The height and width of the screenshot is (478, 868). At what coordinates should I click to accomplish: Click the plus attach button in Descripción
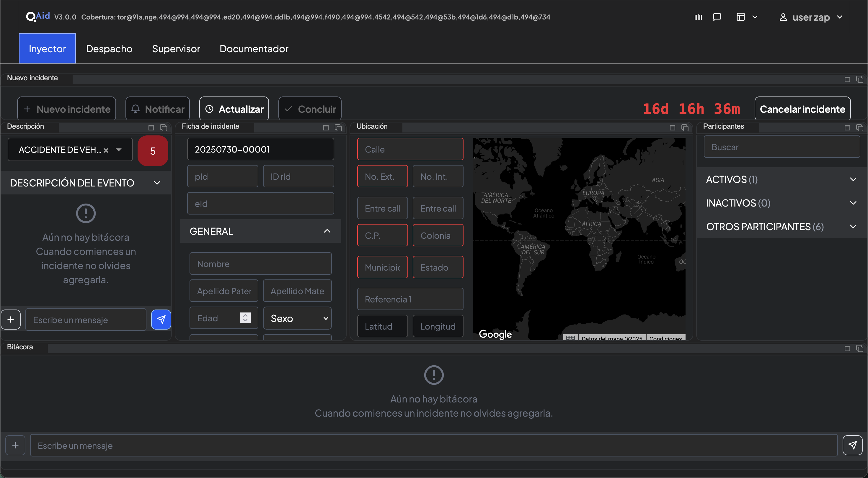click(x=11, y=319)
